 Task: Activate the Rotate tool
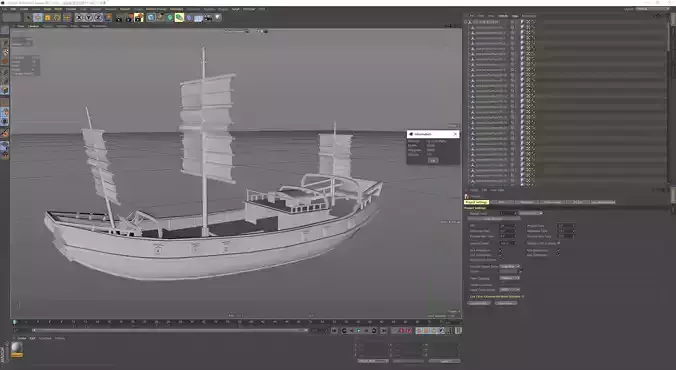(57, 18)
